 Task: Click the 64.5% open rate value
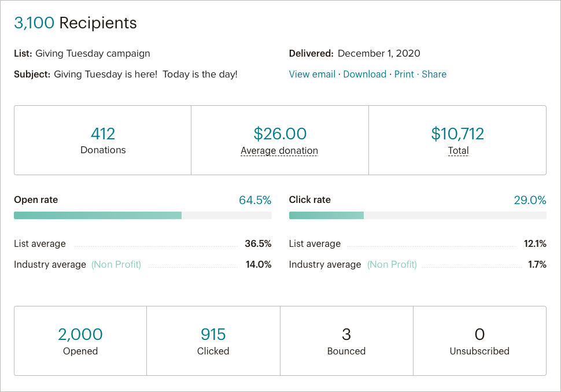coord(255,200)
